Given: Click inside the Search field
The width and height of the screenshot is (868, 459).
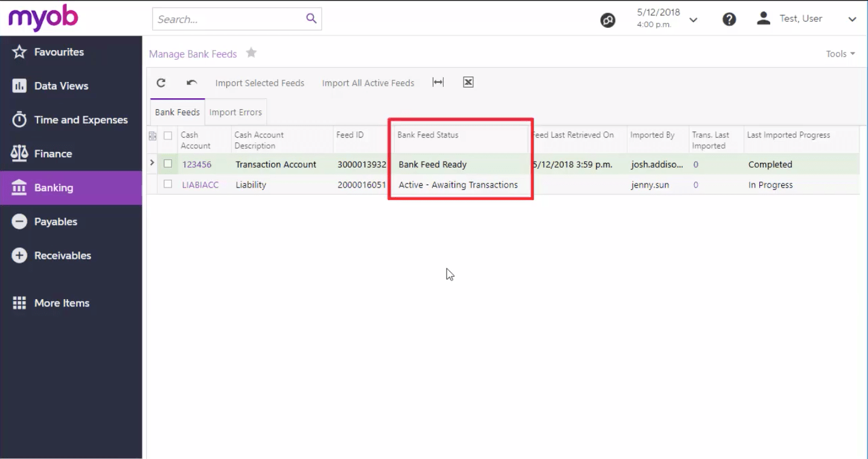Looking at the screenshot, I should pos(235,19).
